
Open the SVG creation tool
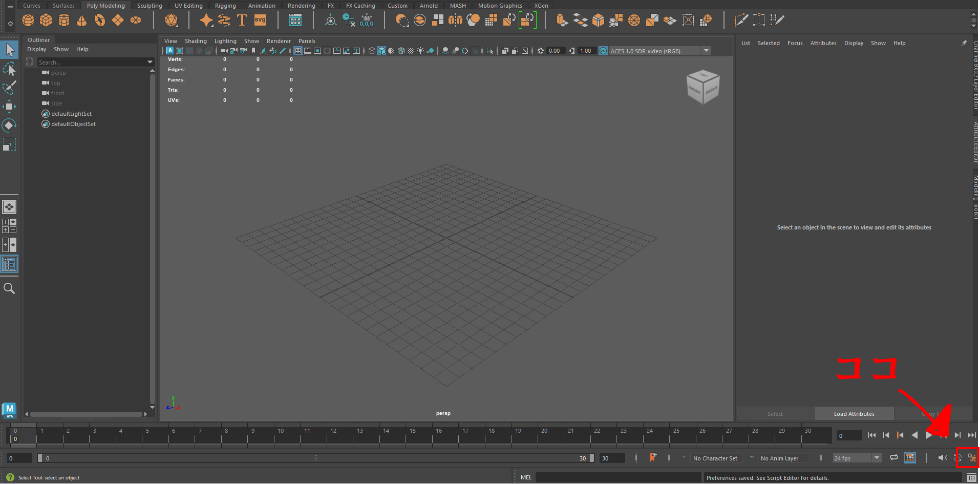261,20
